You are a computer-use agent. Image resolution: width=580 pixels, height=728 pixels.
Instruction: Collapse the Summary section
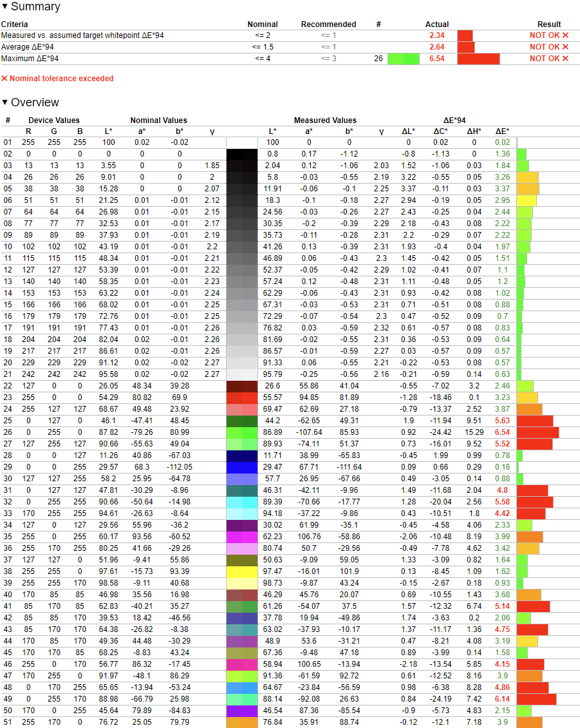tap(5, 6)
